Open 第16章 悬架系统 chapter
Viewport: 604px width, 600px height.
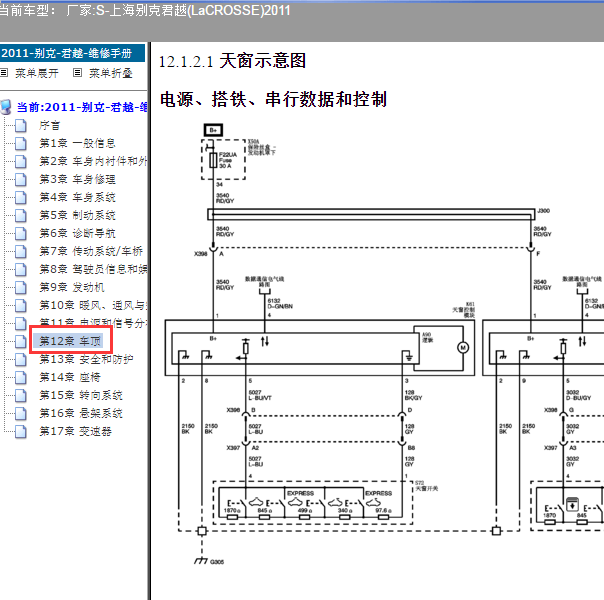point(81,414)
